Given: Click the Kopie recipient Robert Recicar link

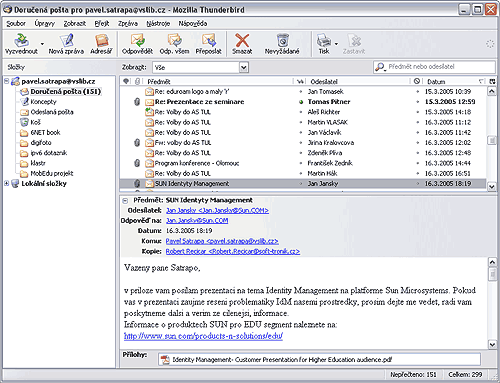Looking at the screenshot, I should coord(233,251).
